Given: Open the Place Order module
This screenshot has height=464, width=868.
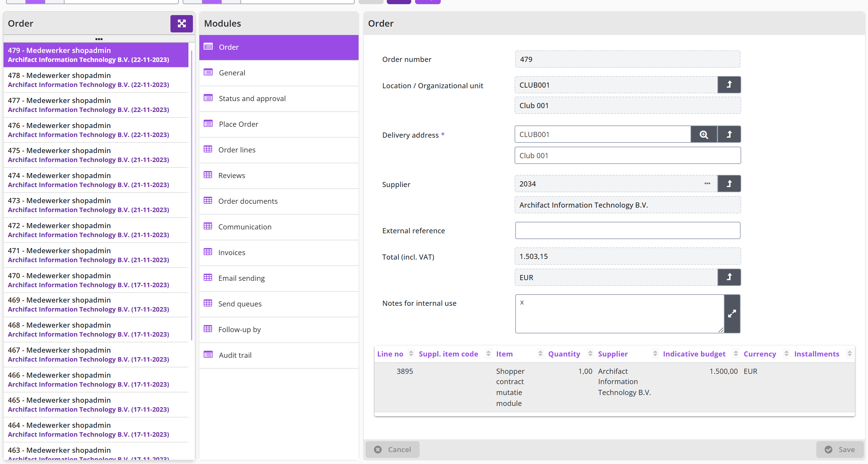Looking at the screenshot, I should [x=279, y=124].
